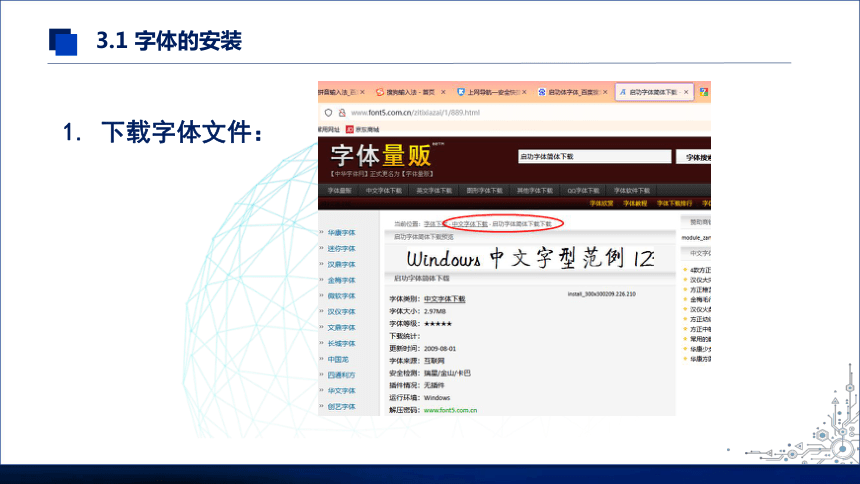Open 长城字体 in the left sidebar

coord(342,344)
